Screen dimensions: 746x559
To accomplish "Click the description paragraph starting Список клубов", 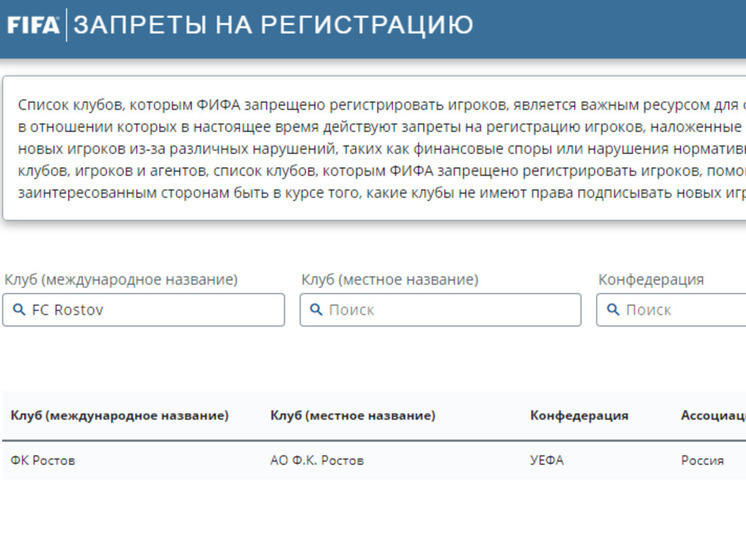I will [382, 148].
